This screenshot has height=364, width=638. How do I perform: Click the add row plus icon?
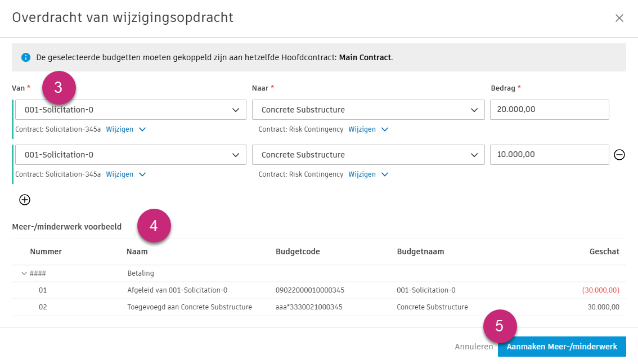point(24,200)
